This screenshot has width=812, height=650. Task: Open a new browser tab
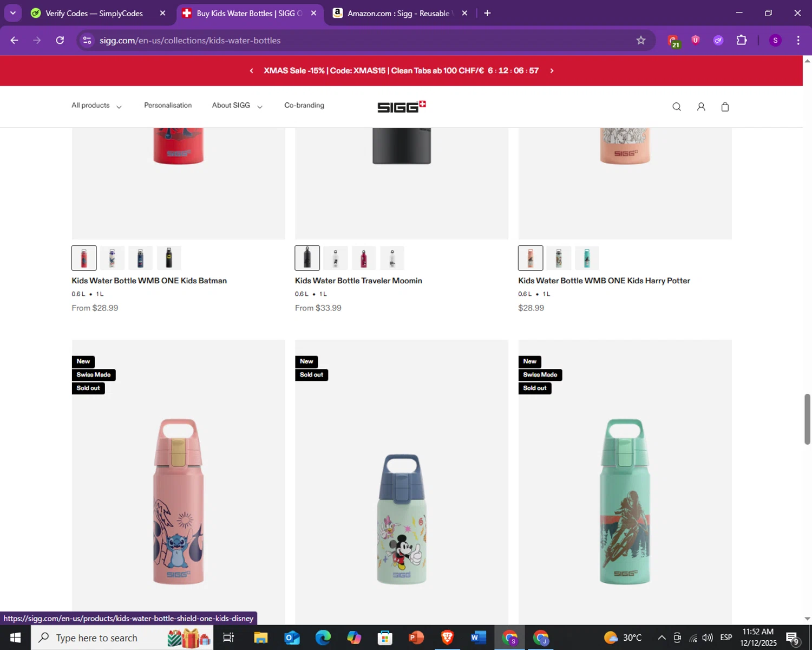tap(487, 13)
